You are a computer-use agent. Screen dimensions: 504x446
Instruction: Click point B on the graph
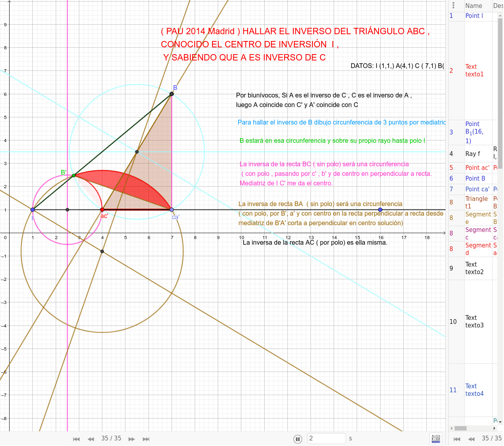coord(172,94)
